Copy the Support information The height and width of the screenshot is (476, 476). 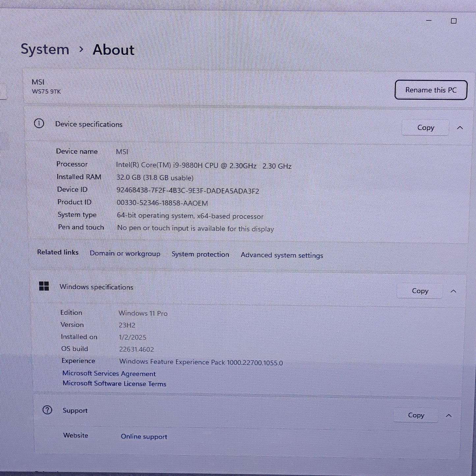tap(416, 415)
